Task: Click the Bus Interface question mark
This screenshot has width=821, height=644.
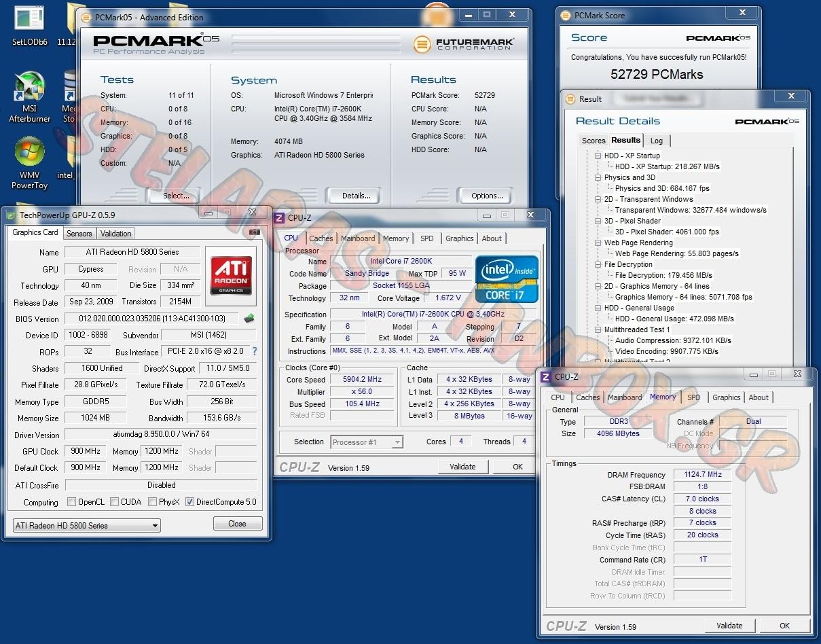Action: pyautogui.click(x=255, y=352)
